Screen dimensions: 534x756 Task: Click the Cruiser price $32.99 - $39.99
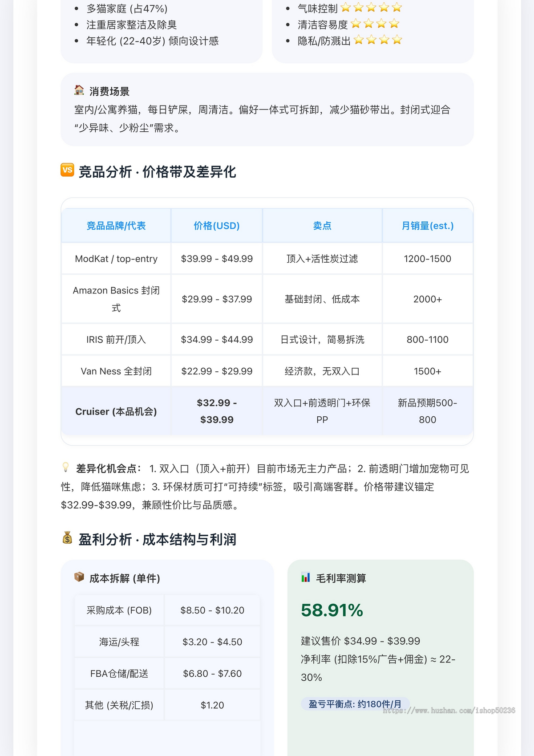pyautogui.click(x=217, y=411)
